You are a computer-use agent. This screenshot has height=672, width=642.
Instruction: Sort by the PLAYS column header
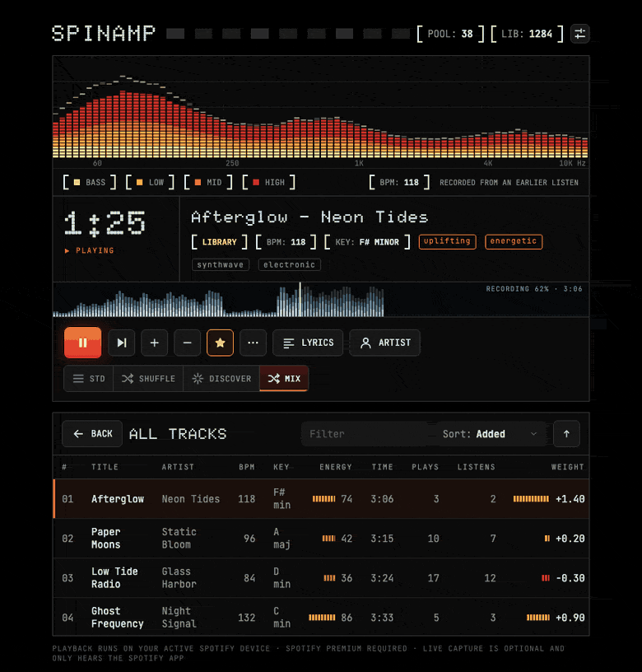pos(426,467)
